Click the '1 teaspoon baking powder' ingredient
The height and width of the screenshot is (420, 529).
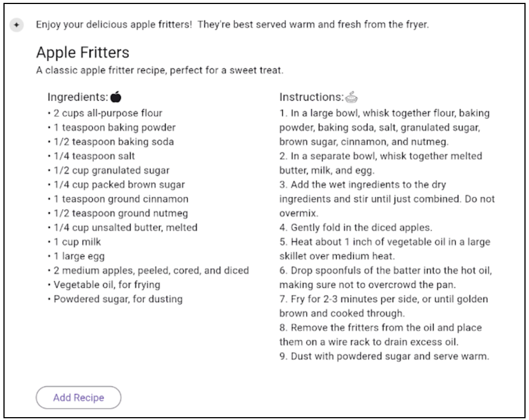coord(115,128)
